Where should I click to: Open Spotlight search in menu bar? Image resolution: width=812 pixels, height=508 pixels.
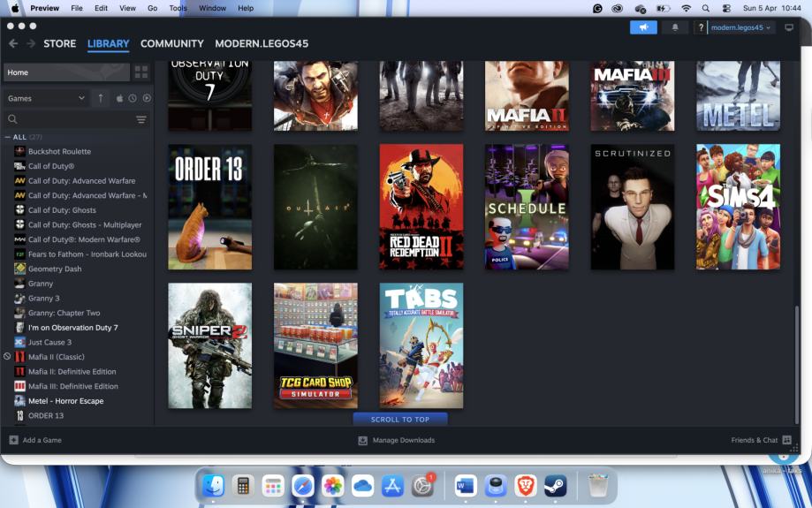(x=705, y=8)
